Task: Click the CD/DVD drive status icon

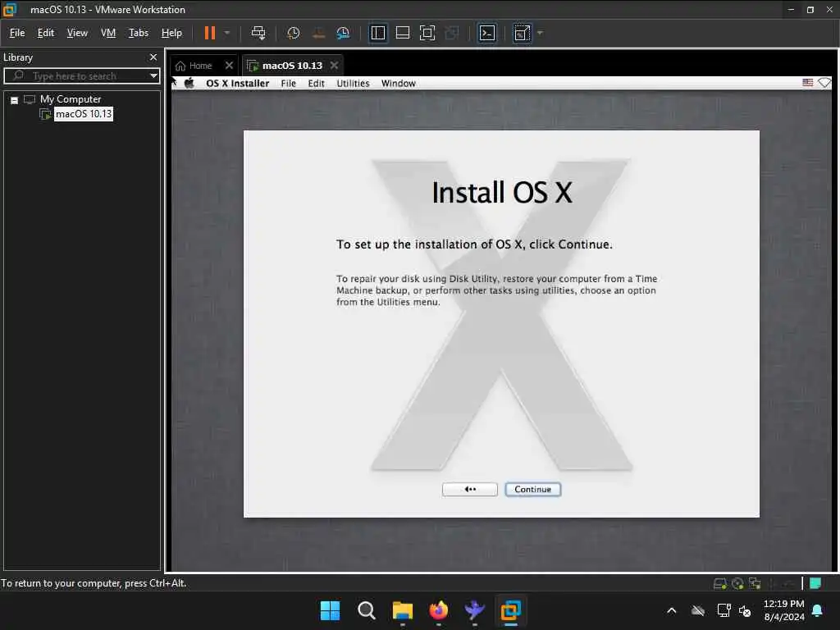Action: tap(737, 583)
